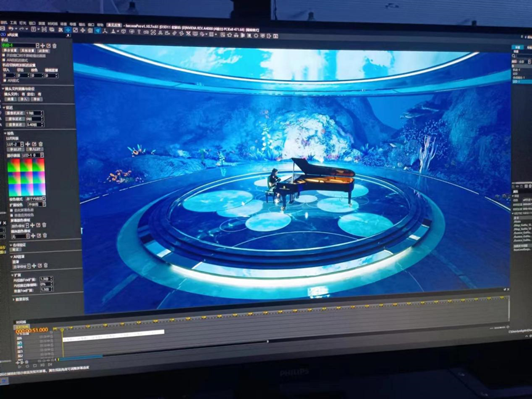Image resolution: width=532 pixels, height=399 pixels.
Task: Switch to the first tab under camera position
Action: [10, 50]
